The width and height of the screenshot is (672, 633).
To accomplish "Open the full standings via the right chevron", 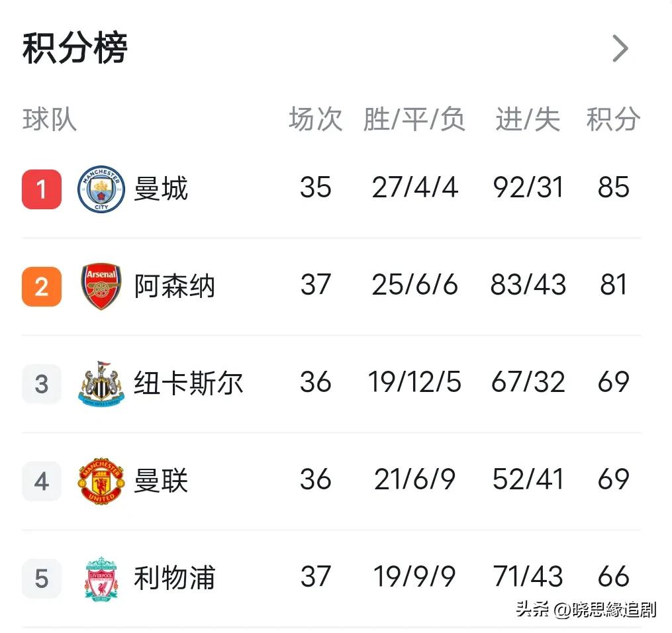I will 620,48.
